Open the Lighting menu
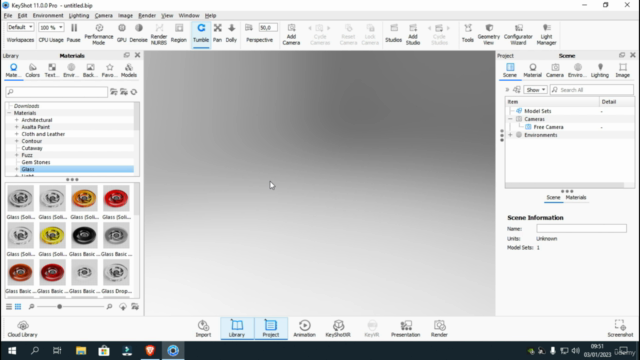The image size is (640, 360). coord(79,16)
